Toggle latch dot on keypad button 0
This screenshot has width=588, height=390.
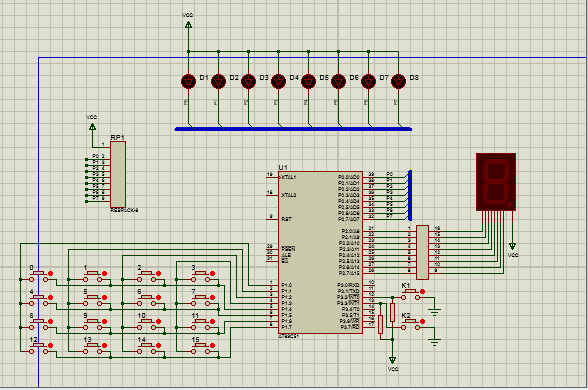pos(51,273)
